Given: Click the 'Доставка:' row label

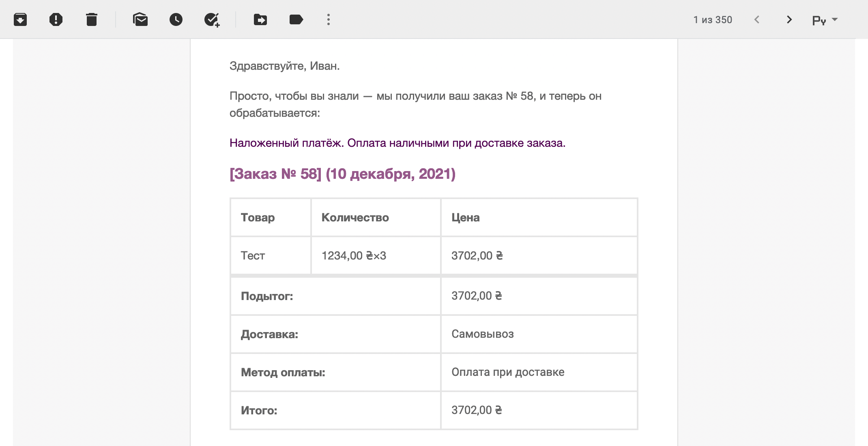Looking at the screenshot, I should [269, 334].
